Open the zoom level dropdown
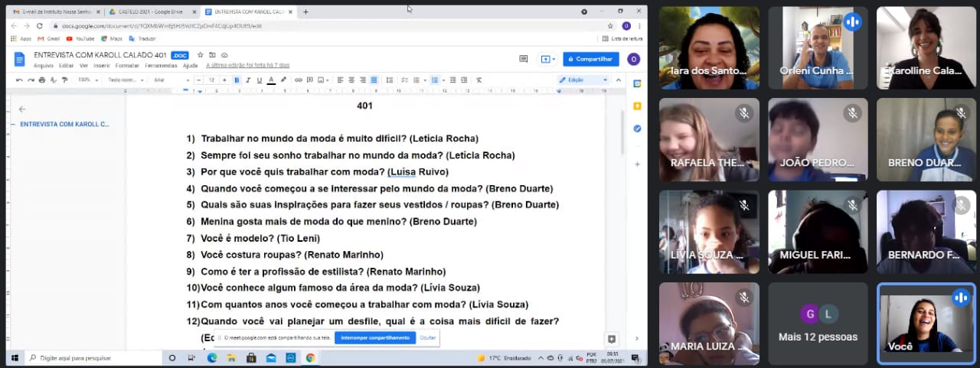This screenshot has width=980, height=368. pos(89,80)
